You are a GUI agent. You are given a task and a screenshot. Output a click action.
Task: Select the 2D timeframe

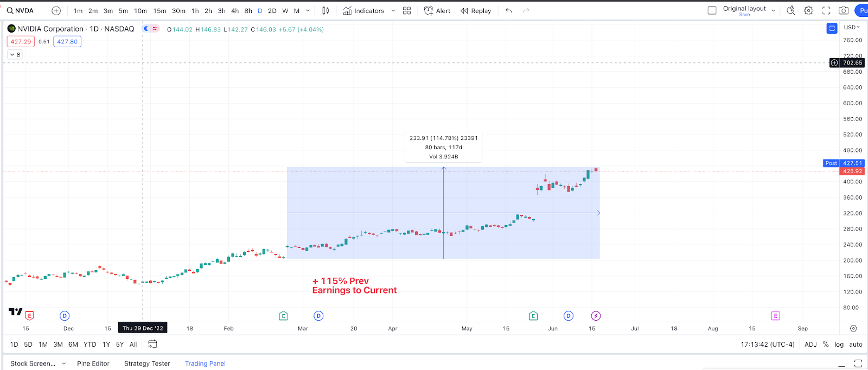tap(272, 11)
